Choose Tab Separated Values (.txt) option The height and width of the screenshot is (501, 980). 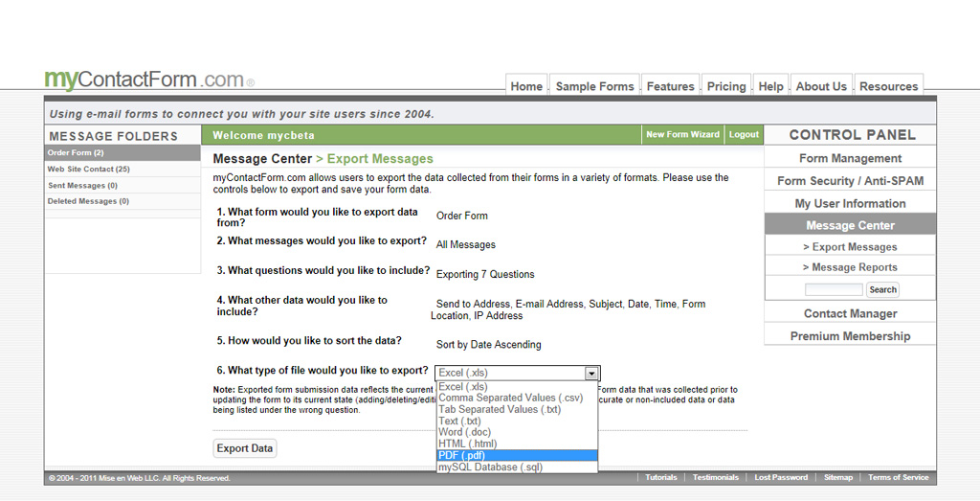517,410
